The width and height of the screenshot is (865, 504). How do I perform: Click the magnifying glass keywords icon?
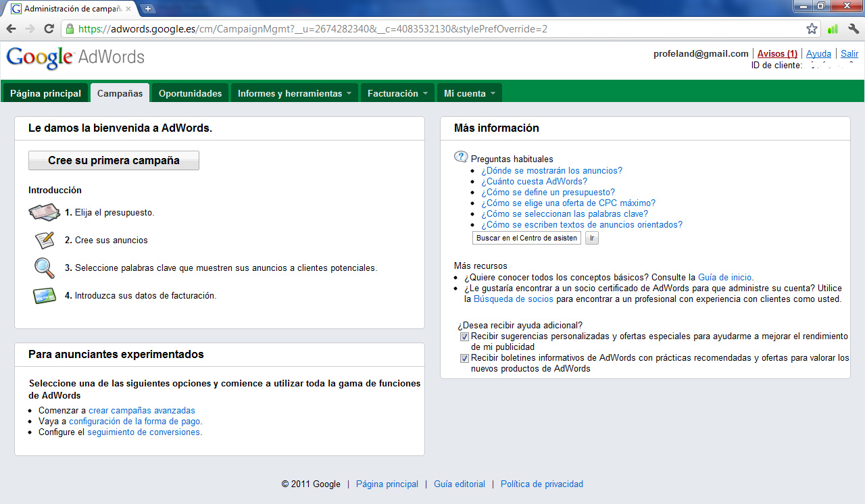tap(45, 268)
